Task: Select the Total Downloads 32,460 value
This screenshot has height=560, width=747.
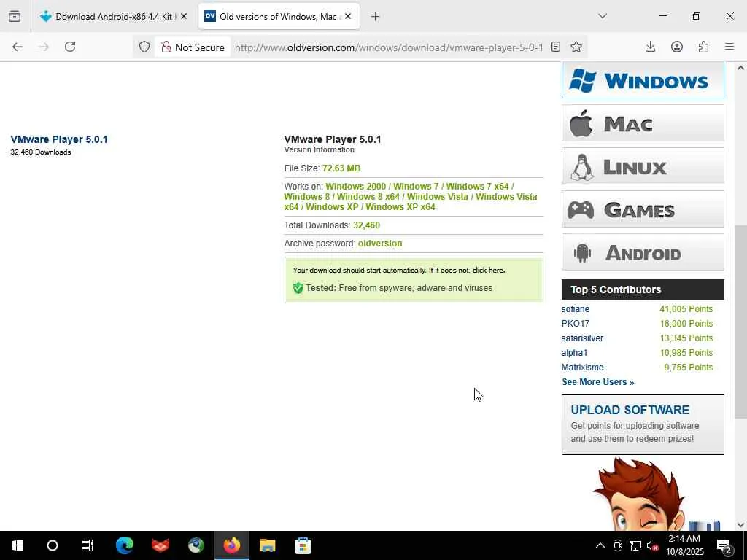Action: (x=366, y=225)
